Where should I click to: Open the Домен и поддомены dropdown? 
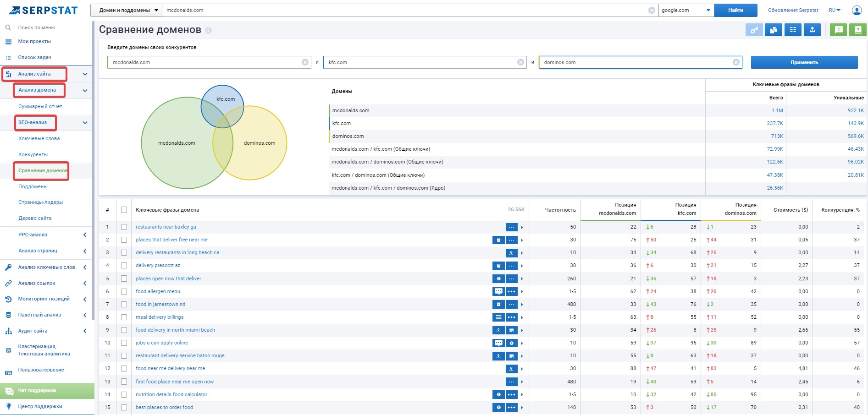(x=126, y=10)
